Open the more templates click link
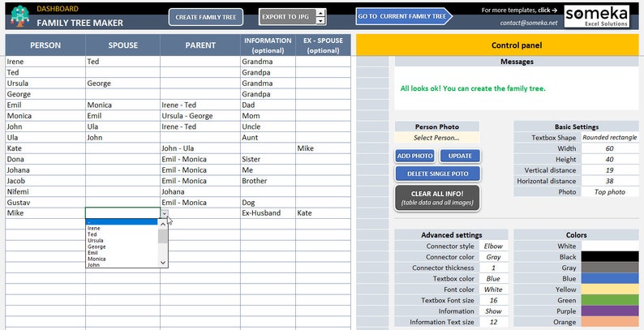This screenshot has width=644, height=330. click(x=519, y=10)
